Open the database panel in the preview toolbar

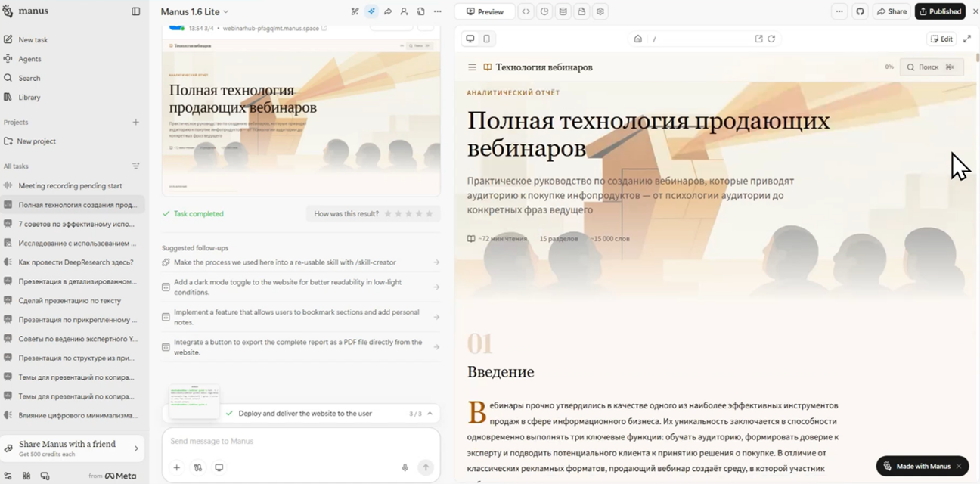[x=563, y=11]
